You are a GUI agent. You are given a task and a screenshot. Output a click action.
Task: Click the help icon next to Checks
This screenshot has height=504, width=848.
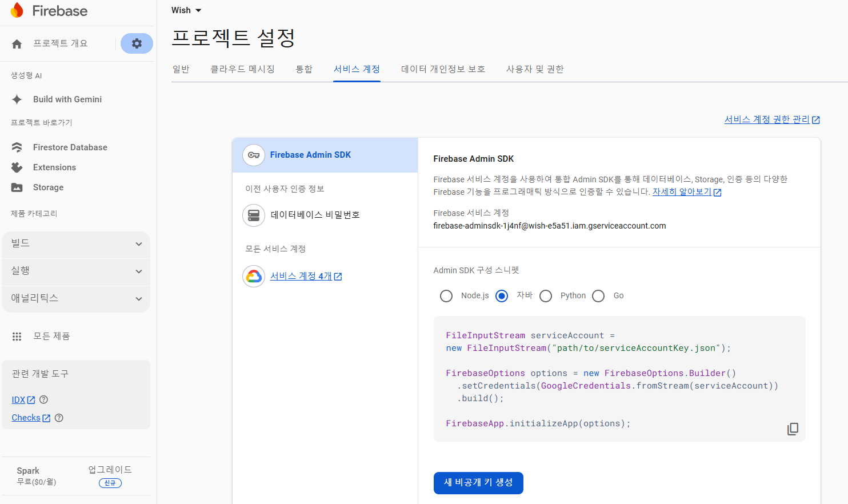point(59,418)
